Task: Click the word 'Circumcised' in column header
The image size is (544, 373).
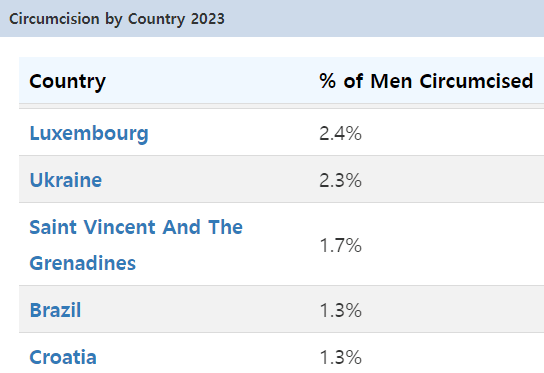Action: pyautogui.click(x=476, y=81)
